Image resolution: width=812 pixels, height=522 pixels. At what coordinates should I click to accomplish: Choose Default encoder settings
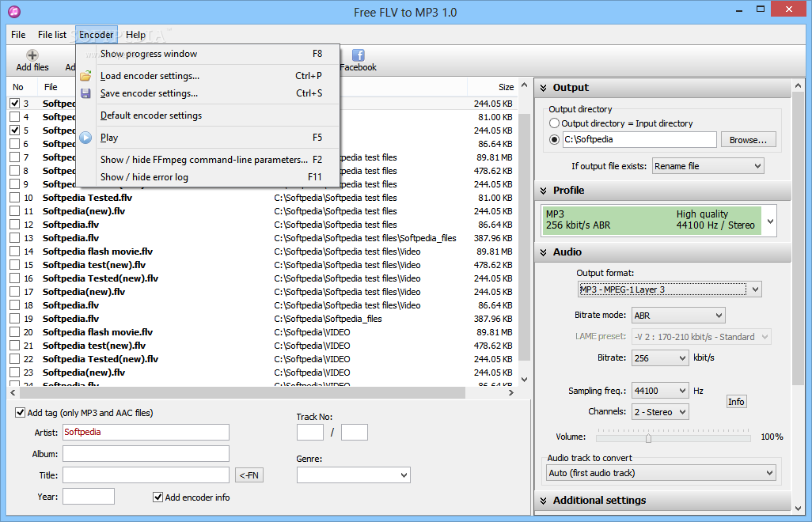207,116
